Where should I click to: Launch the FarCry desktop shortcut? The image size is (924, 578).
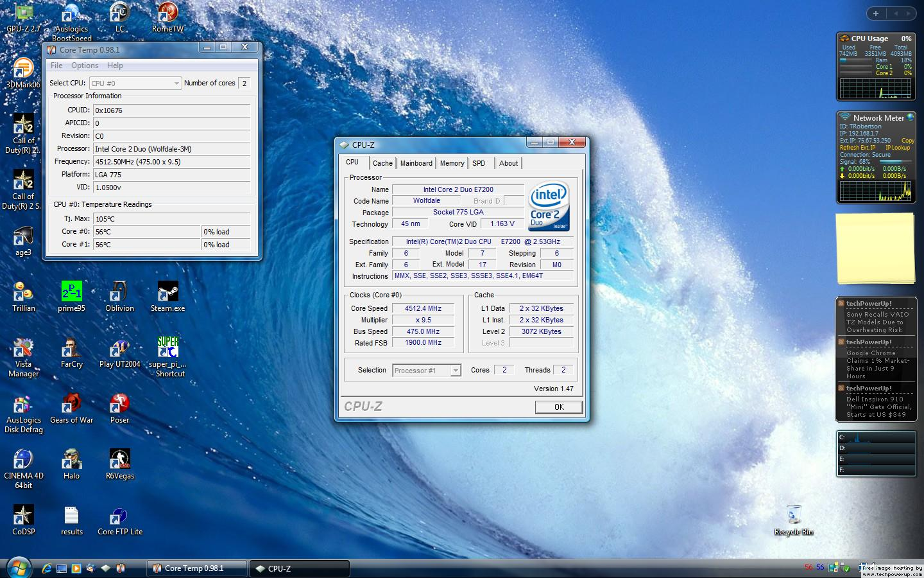[71, 353]
